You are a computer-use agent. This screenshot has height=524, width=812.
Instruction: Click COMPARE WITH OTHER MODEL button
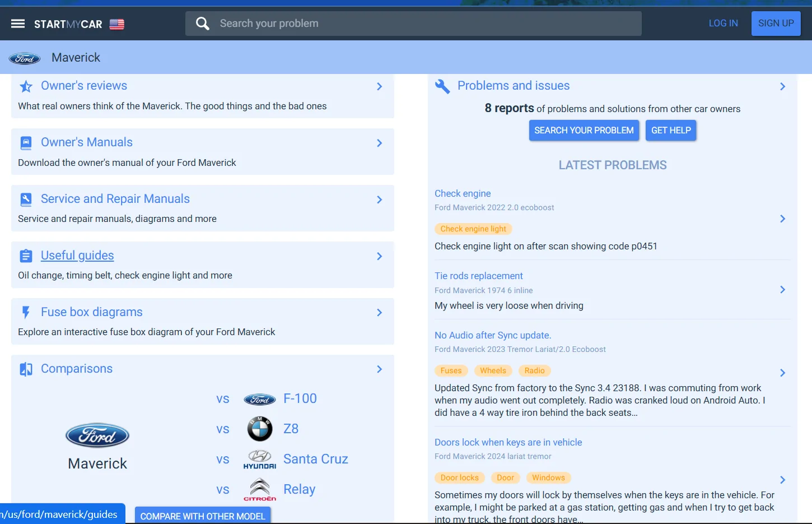203,516
